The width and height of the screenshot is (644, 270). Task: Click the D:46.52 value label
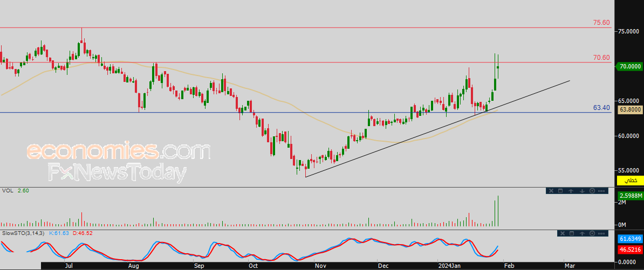(83, 233)
